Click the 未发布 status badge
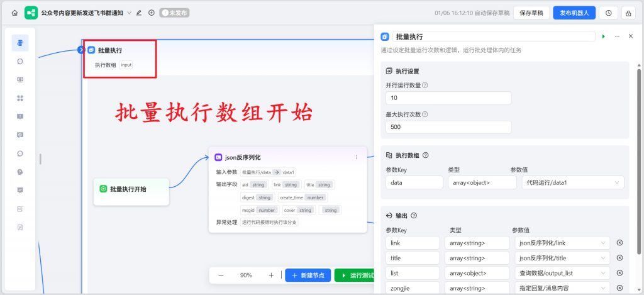This screenshot has width=644, height=295. click(175, 13)
